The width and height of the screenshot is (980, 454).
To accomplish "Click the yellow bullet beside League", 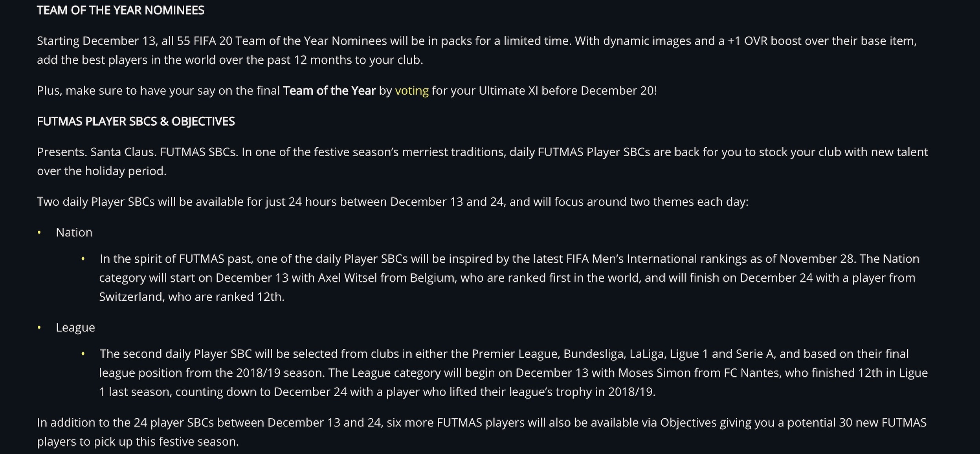I will coord(39,328).
